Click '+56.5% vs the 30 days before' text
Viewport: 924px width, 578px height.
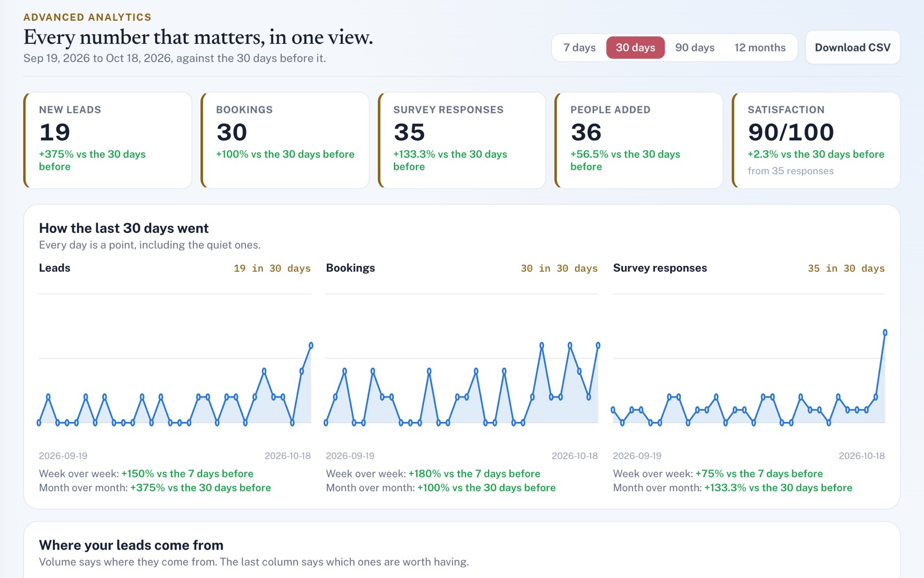(625, 160)
